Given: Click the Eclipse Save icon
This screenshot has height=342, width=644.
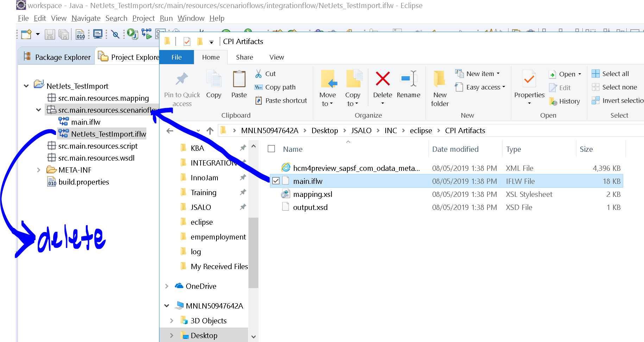Looking at the screenshot, I should 50,34.
